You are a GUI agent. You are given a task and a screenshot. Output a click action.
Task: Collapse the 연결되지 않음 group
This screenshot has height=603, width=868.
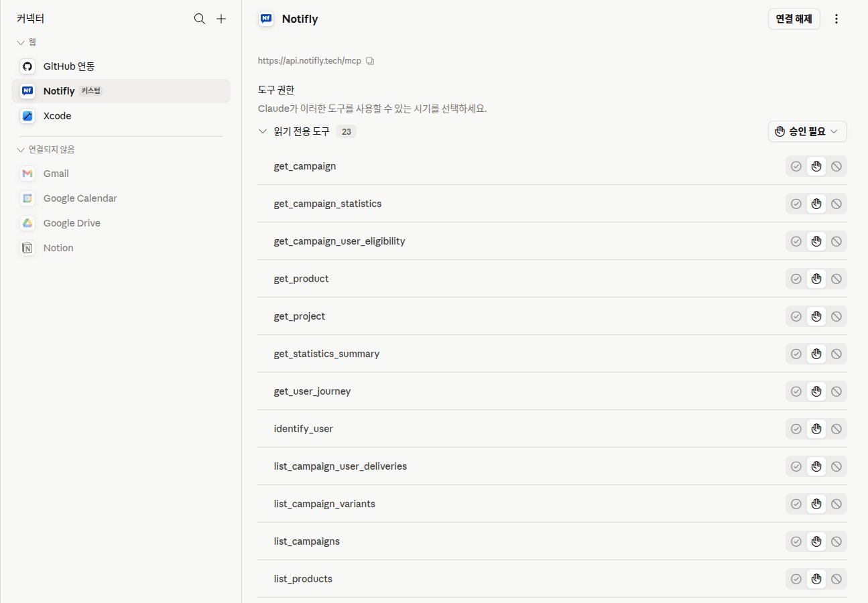21,149
